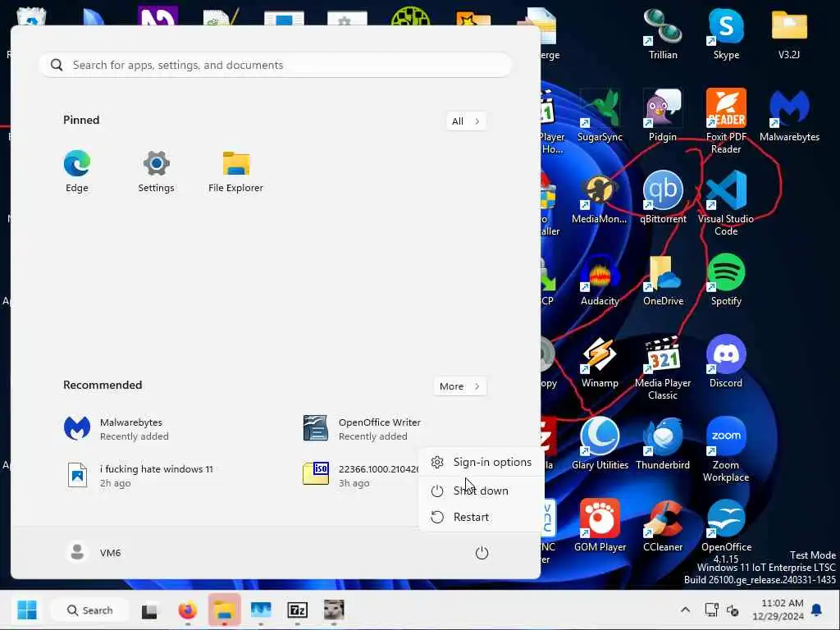The height and width of the screenshot is (630, 840).
Task: Choose Restart from power menu
Action: [482, 517]
